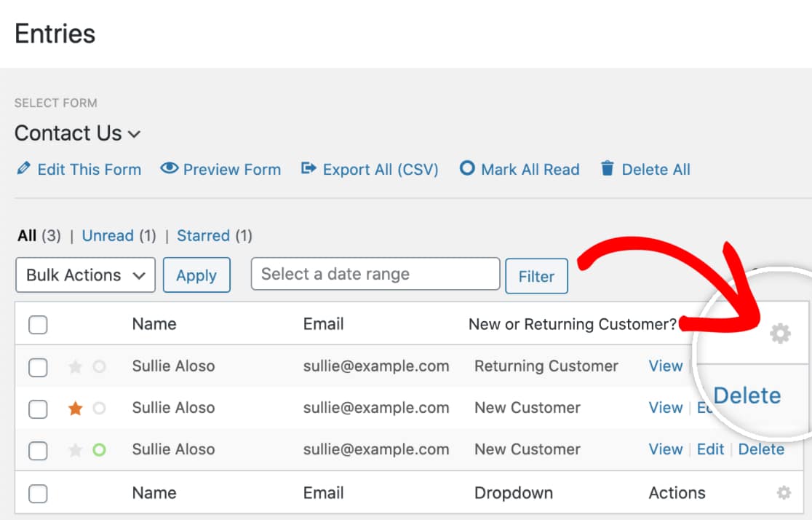Toggle read status circle beside the orange star
This screenshot has width=812, height=520.
pos(100,409)
